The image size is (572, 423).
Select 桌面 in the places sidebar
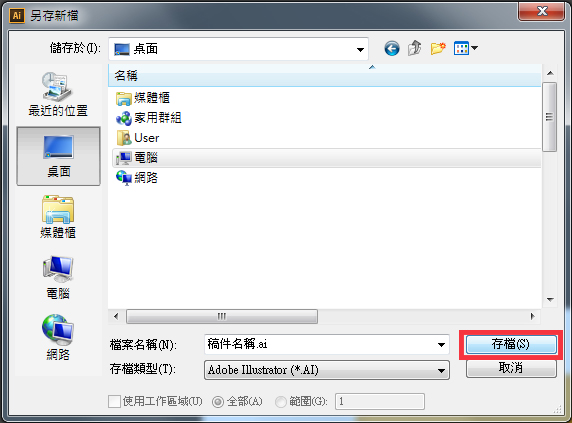58,156
